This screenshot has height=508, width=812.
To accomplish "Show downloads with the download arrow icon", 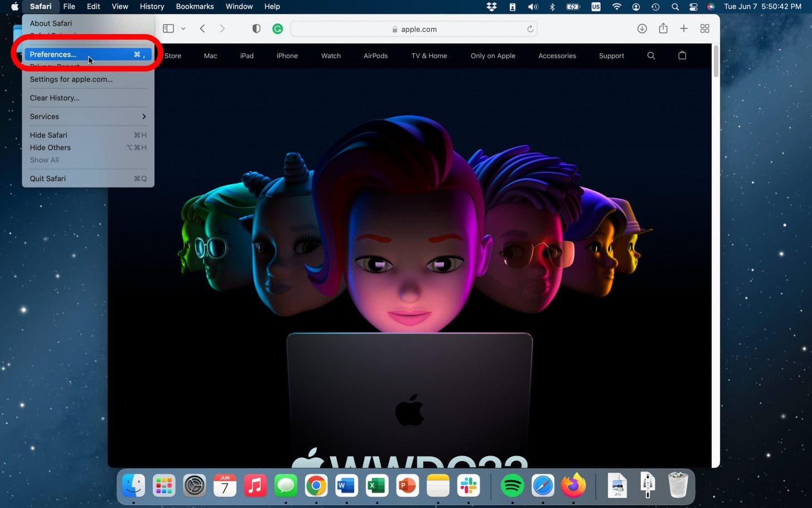I will pyautogui.click(x=642, y=28).
